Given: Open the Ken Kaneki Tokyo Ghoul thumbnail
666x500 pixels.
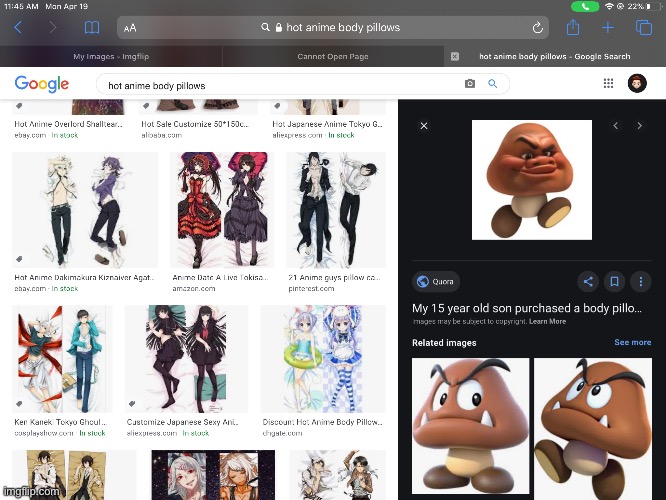Looking at the screenshot, I should 62,359.
